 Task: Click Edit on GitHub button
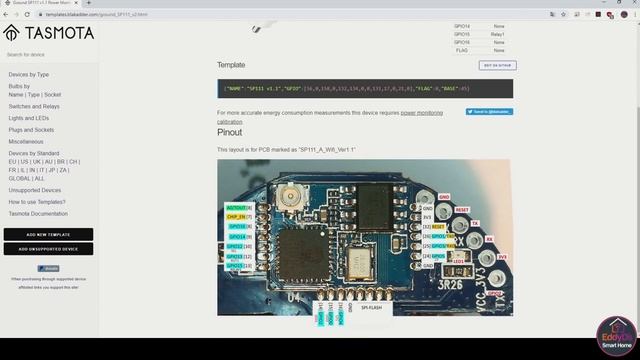pos(498,65)
